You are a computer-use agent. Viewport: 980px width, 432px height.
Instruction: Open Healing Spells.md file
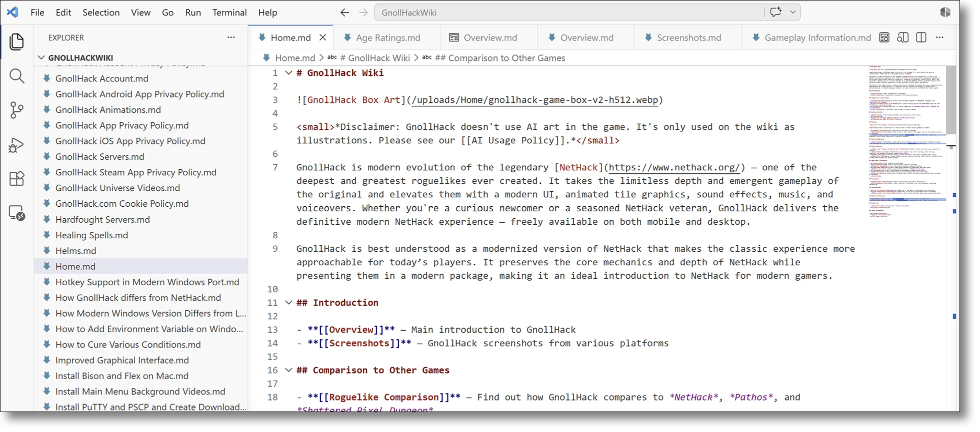click(91, 235)
